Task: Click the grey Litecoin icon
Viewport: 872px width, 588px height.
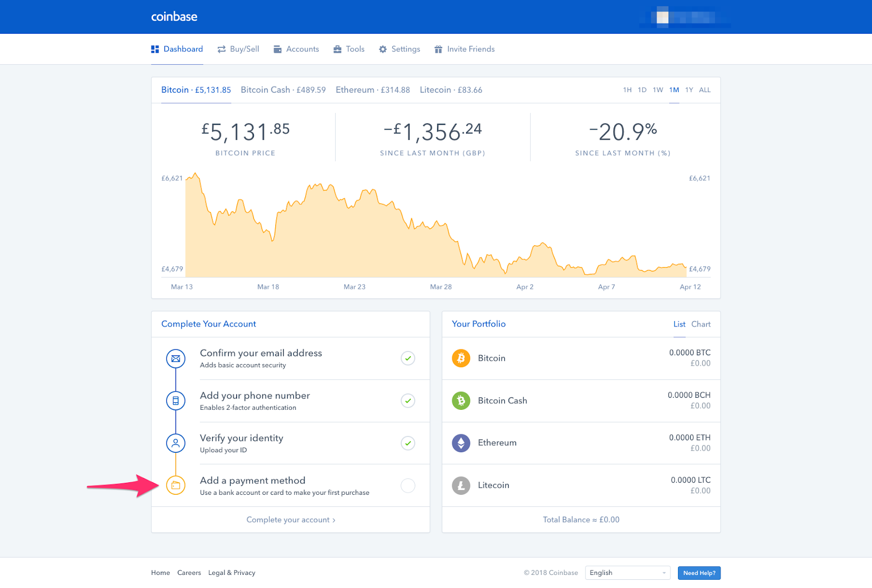Action: 461,485
